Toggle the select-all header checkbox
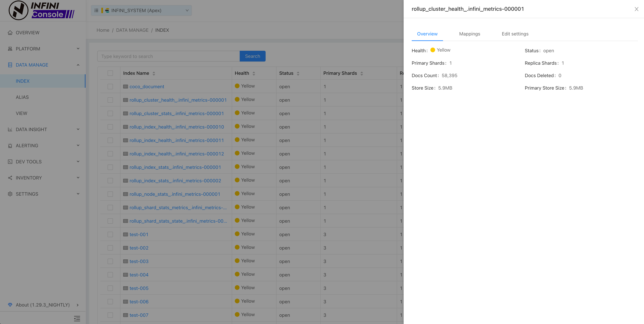Viewport: 644px width, 324px height. tap(110, 73)
